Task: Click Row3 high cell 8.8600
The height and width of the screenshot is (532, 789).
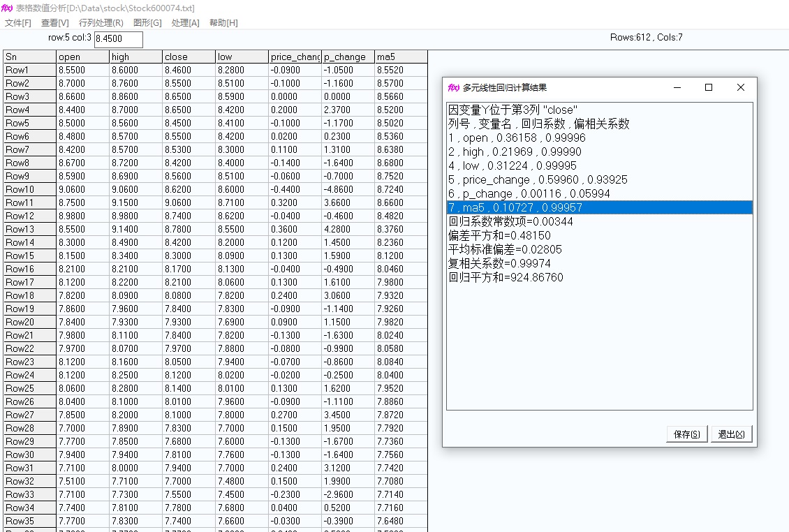Action: 136,96
